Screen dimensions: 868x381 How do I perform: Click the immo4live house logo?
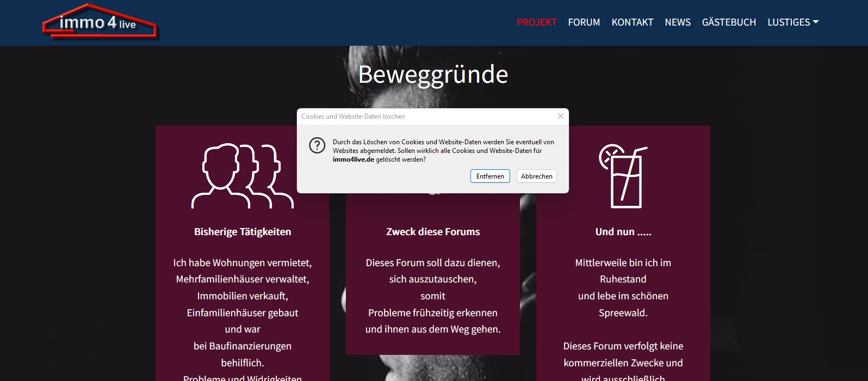(100, 22)
